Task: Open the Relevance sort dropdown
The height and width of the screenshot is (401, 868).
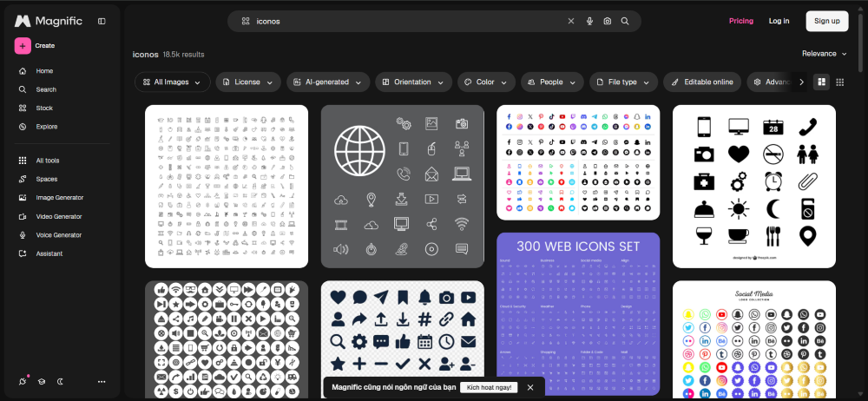Action: [x=825, y=54]
